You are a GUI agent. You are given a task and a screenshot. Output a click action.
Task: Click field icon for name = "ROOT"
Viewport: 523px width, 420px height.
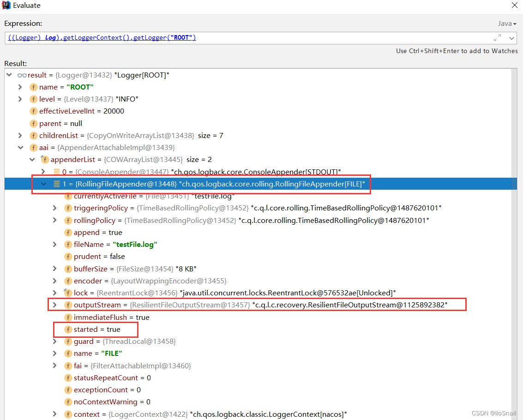[x=33, y=87]
